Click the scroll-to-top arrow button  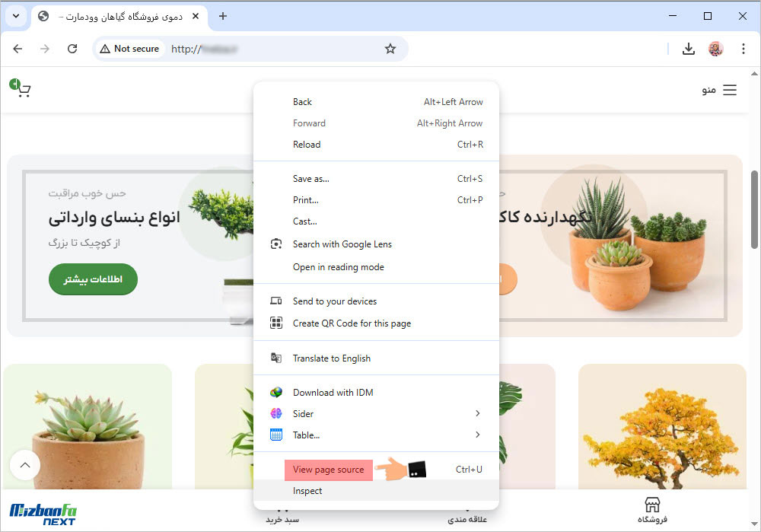pyautogui.click(x=25, y=464)
